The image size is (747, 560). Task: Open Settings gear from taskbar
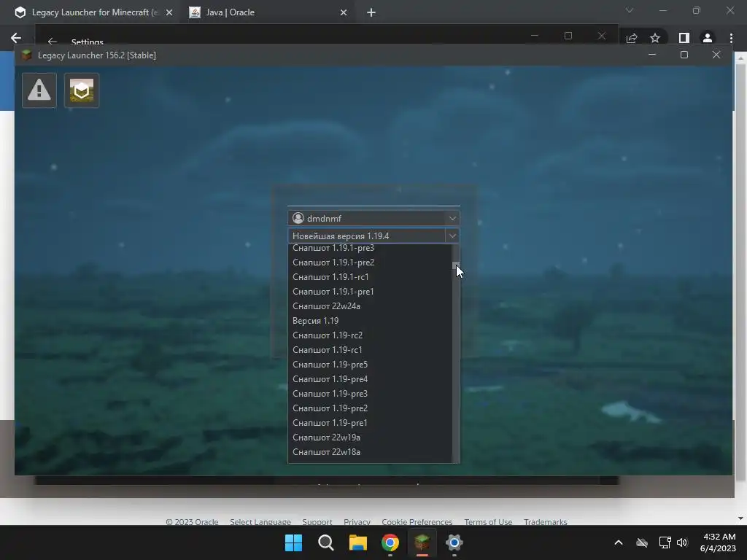pyautogui.click(x=454, y=542)
